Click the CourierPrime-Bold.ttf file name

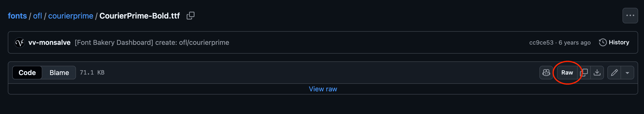[x=140, y=16]
